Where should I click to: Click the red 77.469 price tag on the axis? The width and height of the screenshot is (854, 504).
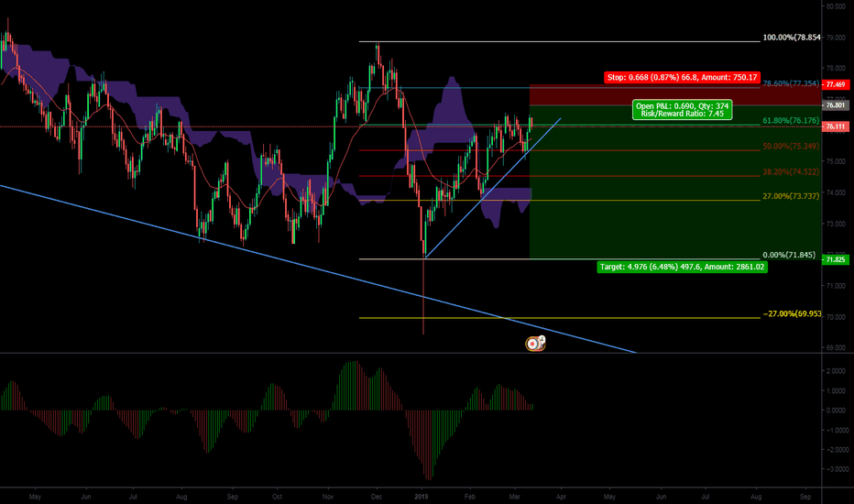click(836, 84)
